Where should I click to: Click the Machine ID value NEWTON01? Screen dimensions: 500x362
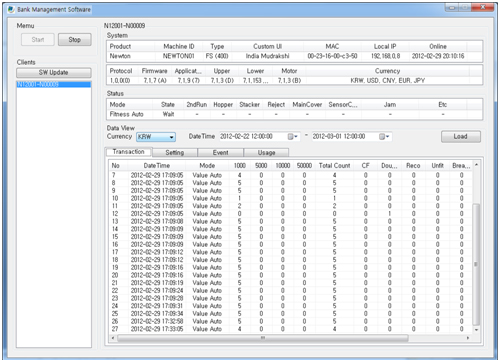[x=178, y=56]
